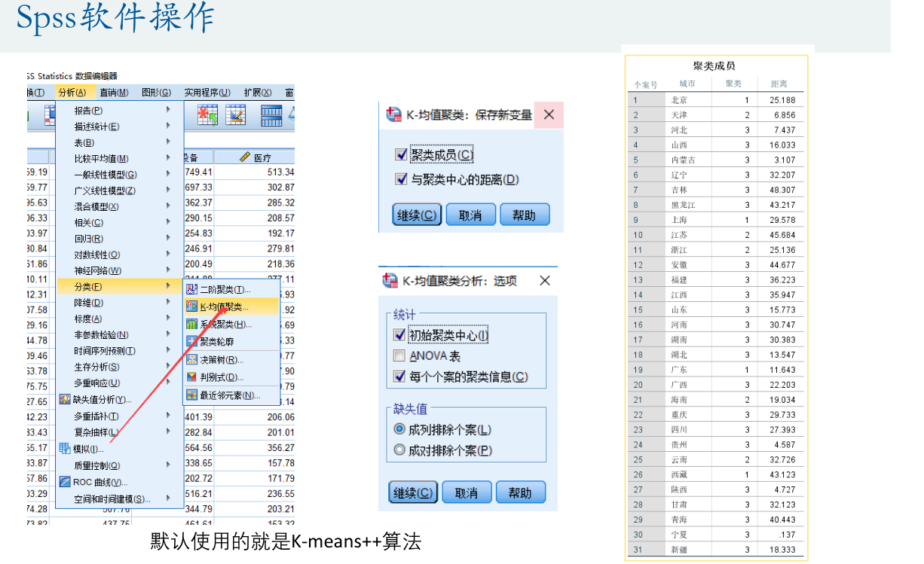Select the 分类(F) menu entry
Screen dimensions: 924x564
click(121, 286)
